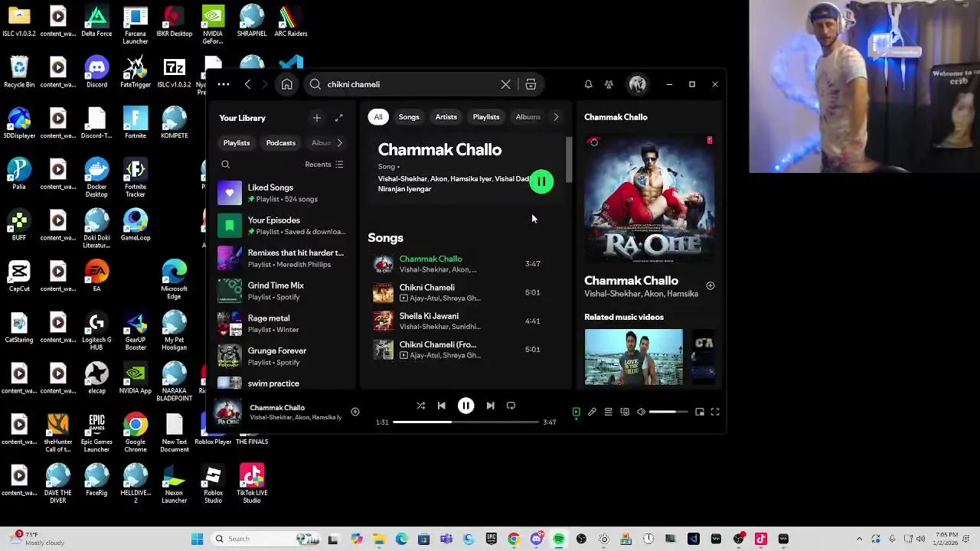Open the Liked Songs playlist
Screen dimensions: 980x551
click(281, 193)
